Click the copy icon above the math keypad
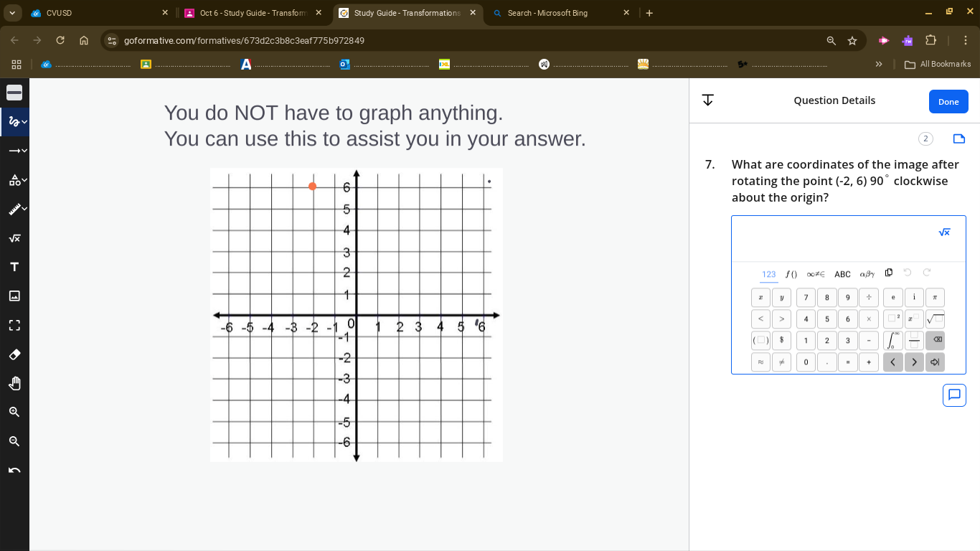The image size is (980, 551). click(888, 273)
